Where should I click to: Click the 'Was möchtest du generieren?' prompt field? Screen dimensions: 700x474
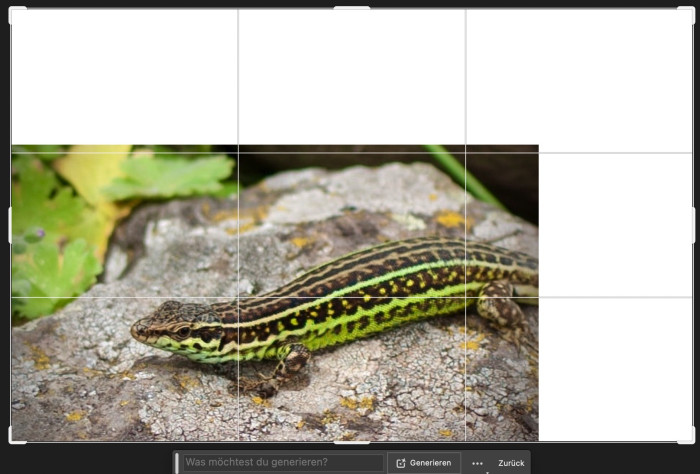click(x=283, y=463)
